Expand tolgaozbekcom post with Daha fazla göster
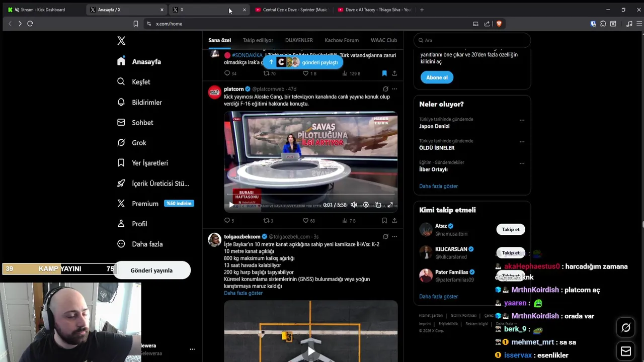The image size is (644, 362). pos(243,293)
